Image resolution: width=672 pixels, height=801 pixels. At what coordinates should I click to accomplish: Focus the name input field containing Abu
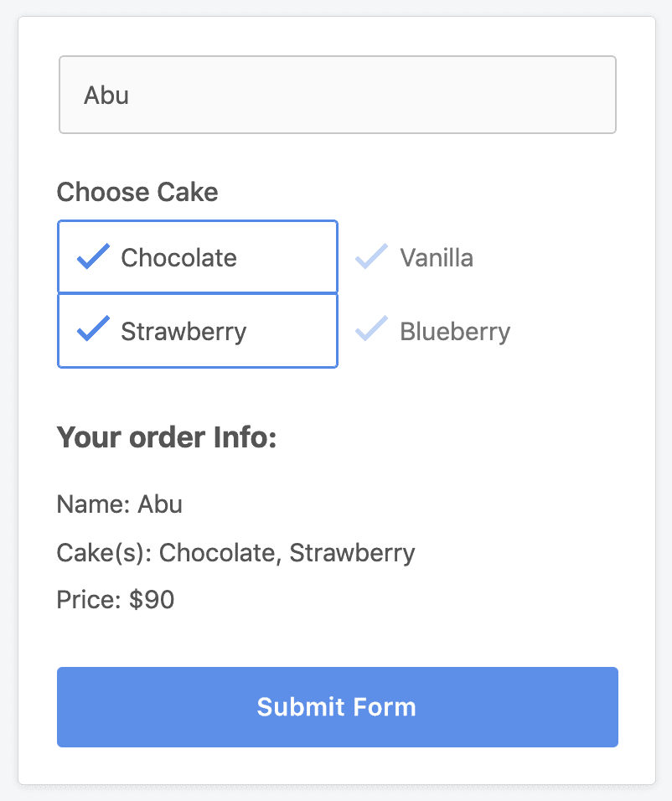click(x=338, y=95)
